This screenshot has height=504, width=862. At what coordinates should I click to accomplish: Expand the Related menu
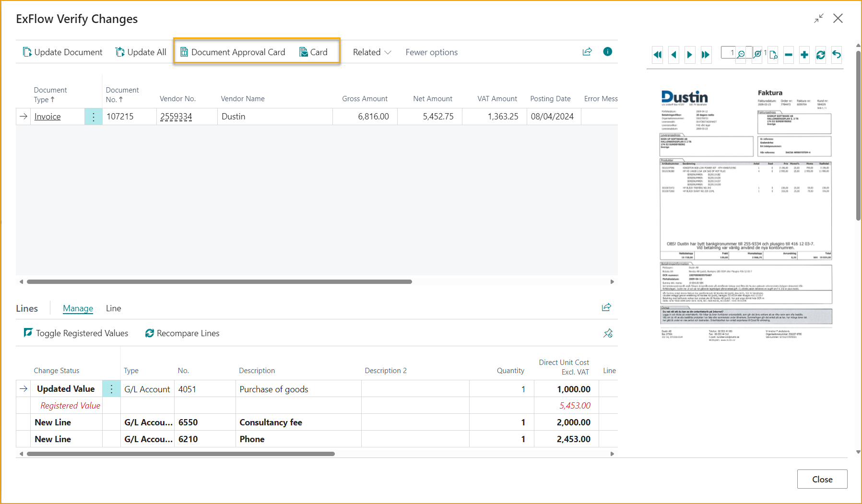[x=372, y=52]
